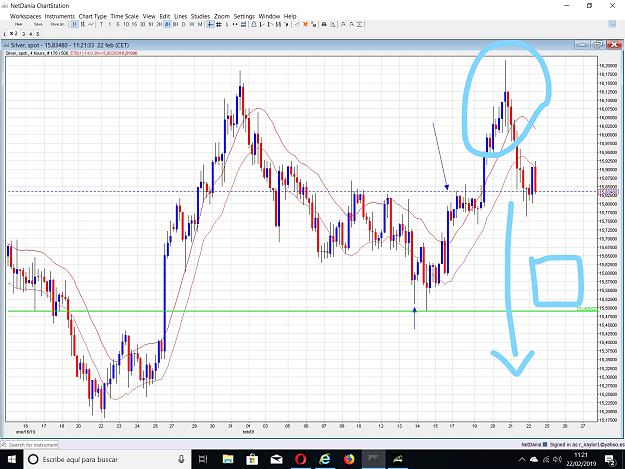Toggle the crosshair cursor icon
This screenshot has height=469, width=625.
tap(210, 24)
